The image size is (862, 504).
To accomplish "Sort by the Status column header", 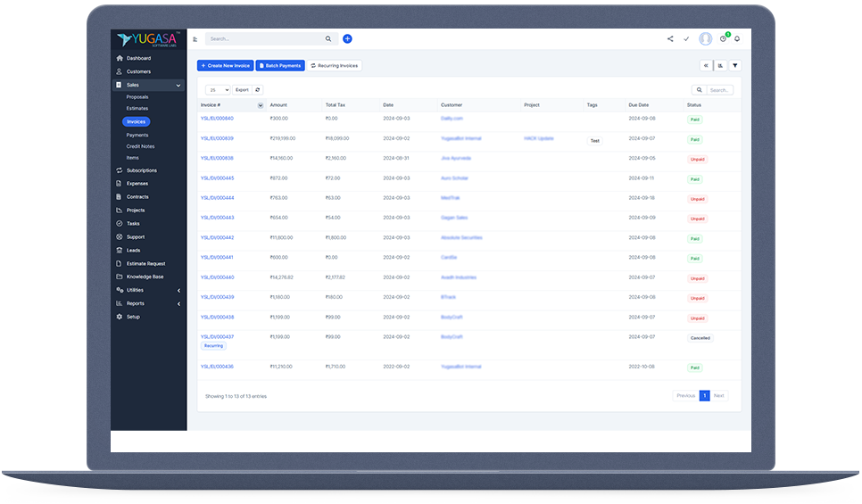I will click(693, 105).
